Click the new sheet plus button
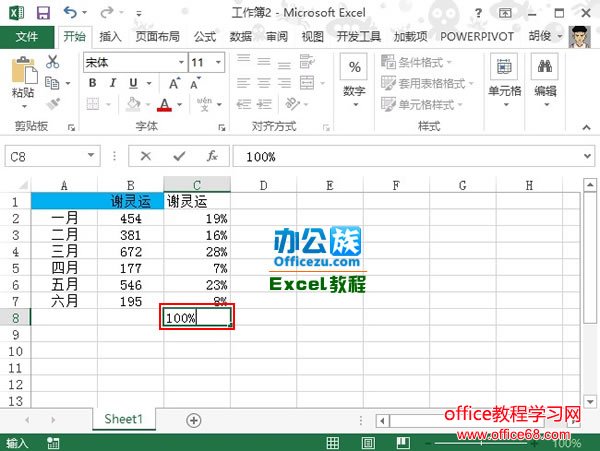This screenshot has height=451, width=600. (x=194, y=420)
